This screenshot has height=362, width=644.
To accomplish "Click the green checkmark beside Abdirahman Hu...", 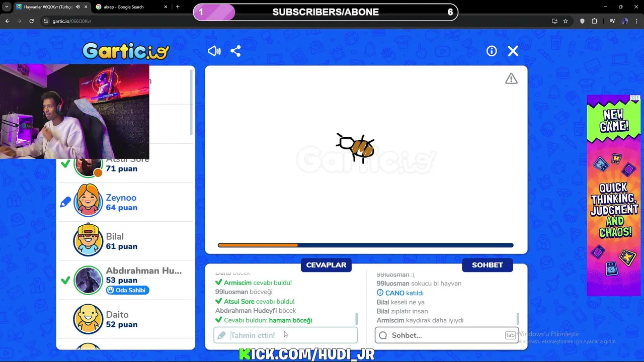I will [x=65, y=280].
